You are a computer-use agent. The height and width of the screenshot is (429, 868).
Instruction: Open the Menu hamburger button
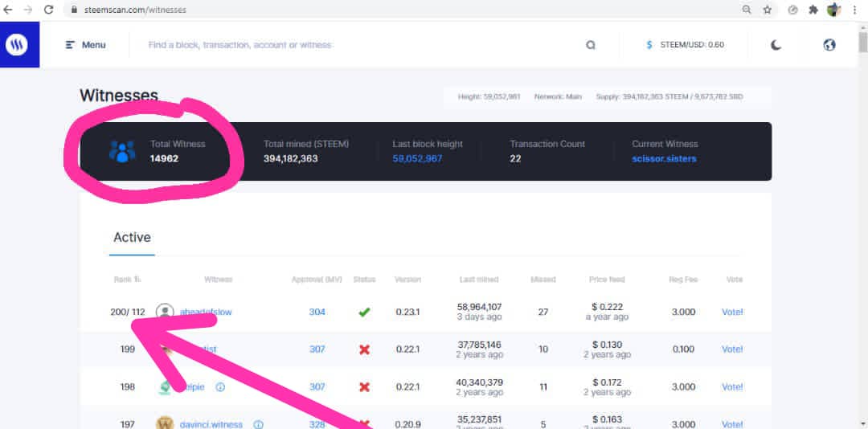[85, 45]
